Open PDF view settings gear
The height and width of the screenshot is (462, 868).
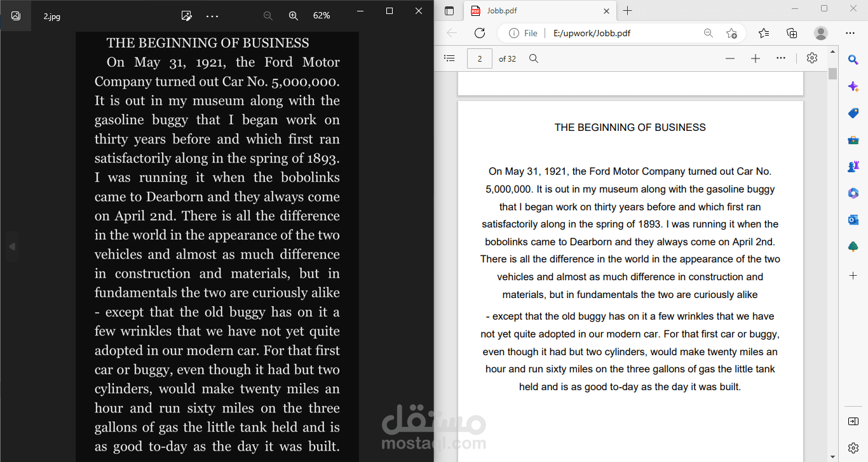coord(812,58)
